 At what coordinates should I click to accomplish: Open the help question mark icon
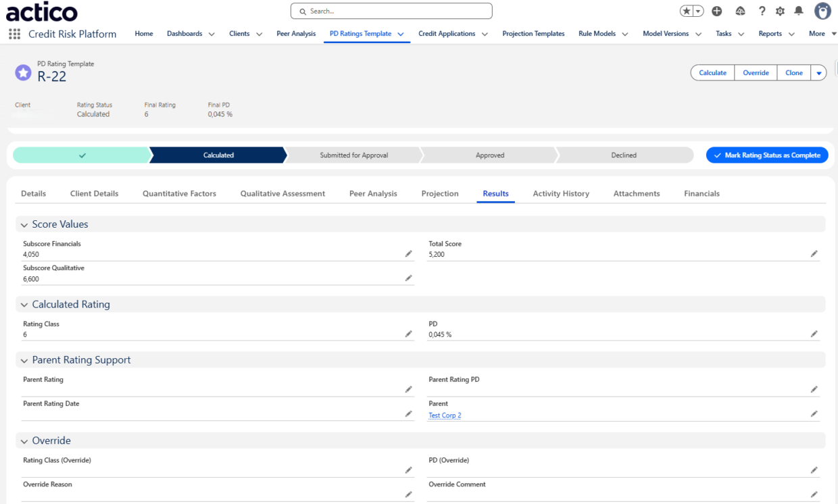click(x=762, y=11)
